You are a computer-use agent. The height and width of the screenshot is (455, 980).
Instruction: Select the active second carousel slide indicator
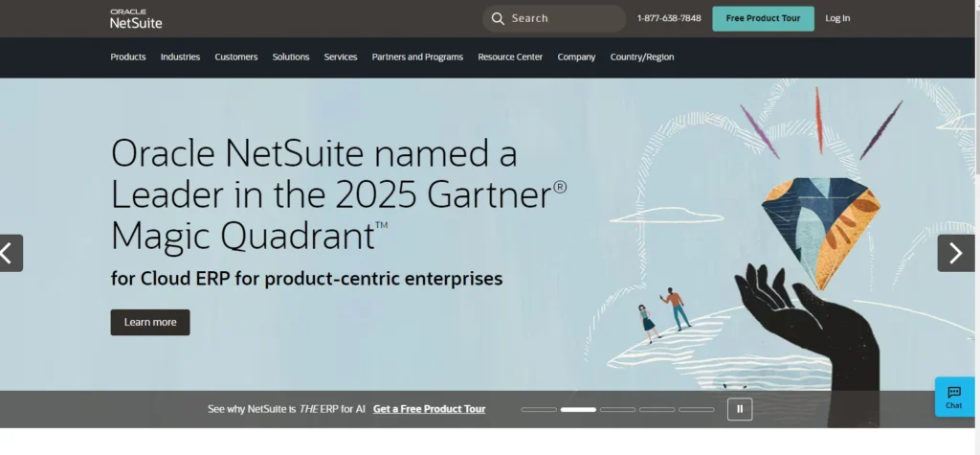pyautogui.click(x=578, y=410)
